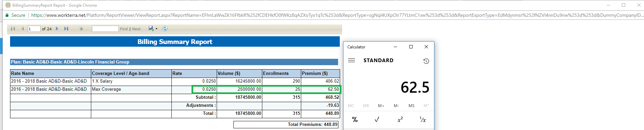
Task: Click the square root key
Action: (x=377, y=120)
